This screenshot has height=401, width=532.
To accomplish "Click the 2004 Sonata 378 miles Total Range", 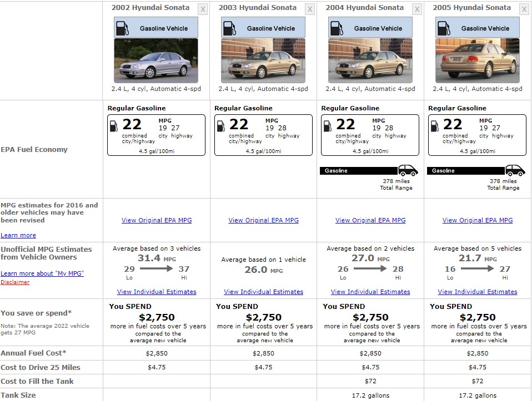I will [397, 184].
